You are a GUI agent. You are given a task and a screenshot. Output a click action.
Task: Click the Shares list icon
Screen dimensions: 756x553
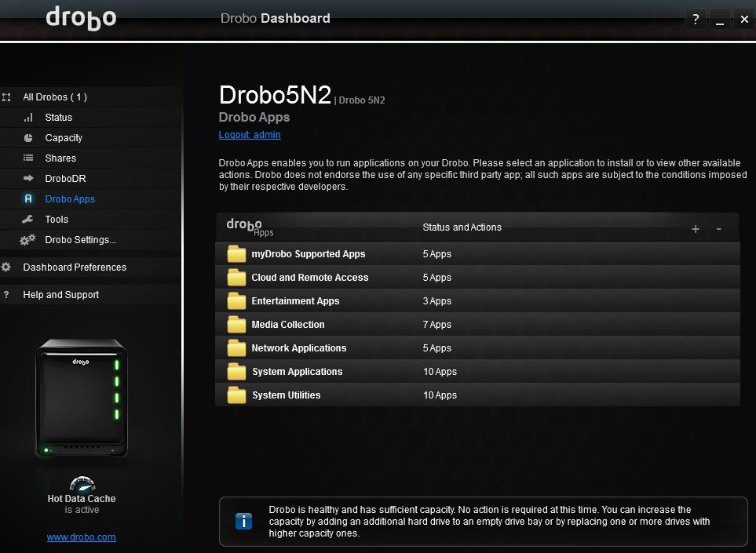[28, 158]
